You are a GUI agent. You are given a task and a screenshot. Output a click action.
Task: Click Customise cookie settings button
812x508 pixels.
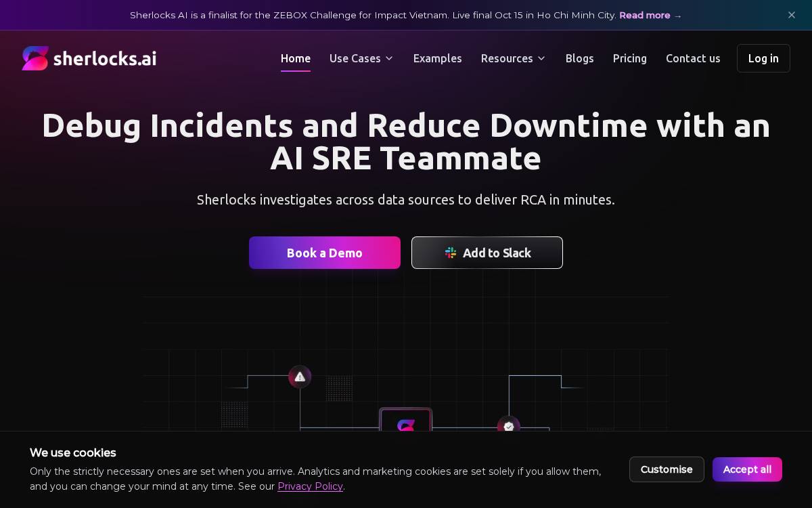point(667,469)
